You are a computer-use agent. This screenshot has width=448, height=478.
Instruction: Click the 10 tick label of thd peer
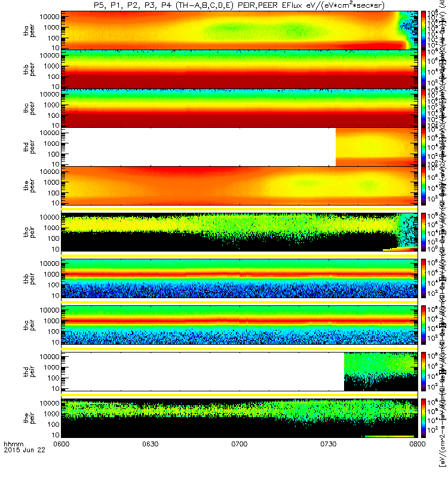pos(55,164)
